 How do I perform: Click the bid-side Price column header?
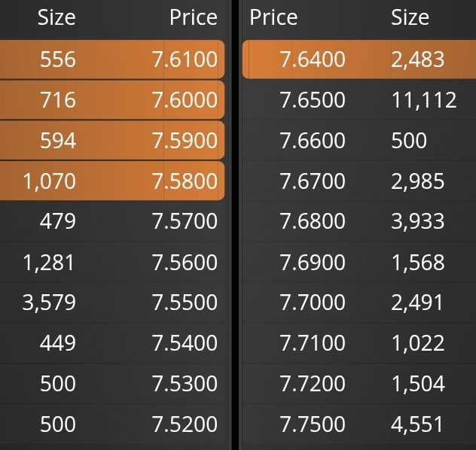[x=193, y=17]
